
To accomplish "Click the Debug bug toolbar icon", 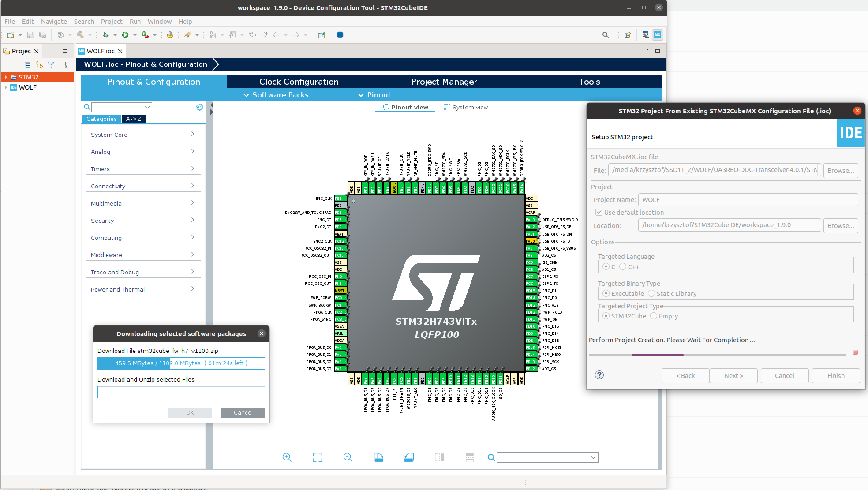I will (105, 35).
